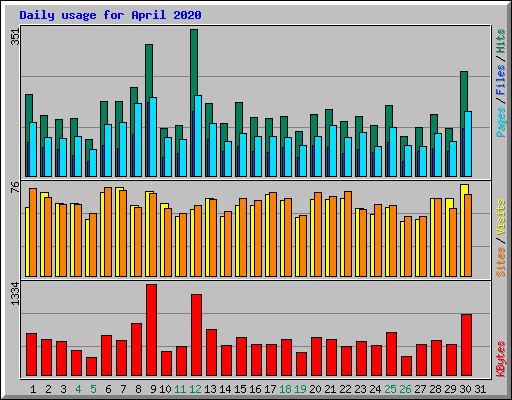Click day label 27 on the x-axis

[x=420, y=389]
